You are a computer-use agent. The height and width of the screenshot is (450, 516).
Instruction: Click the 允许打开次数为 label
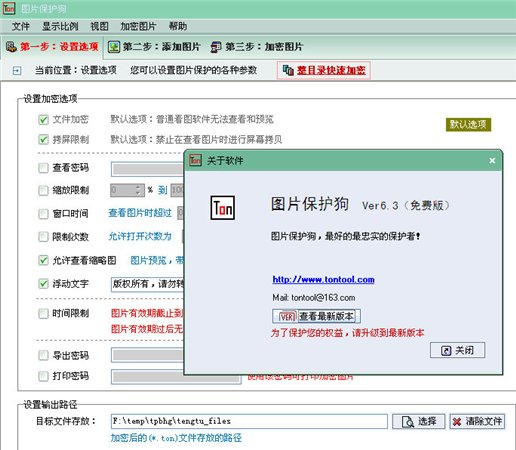tap(140, 236)
